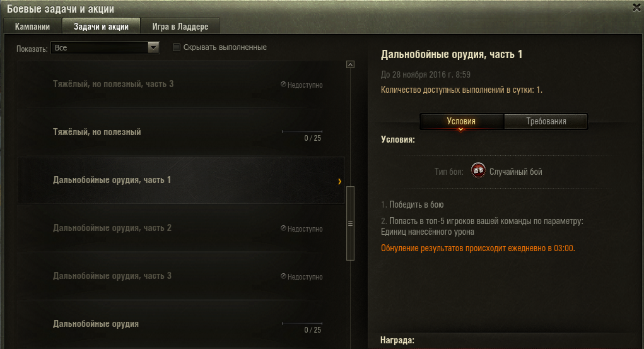Click the Тяжёлый, но полезный progress bar

302,131
